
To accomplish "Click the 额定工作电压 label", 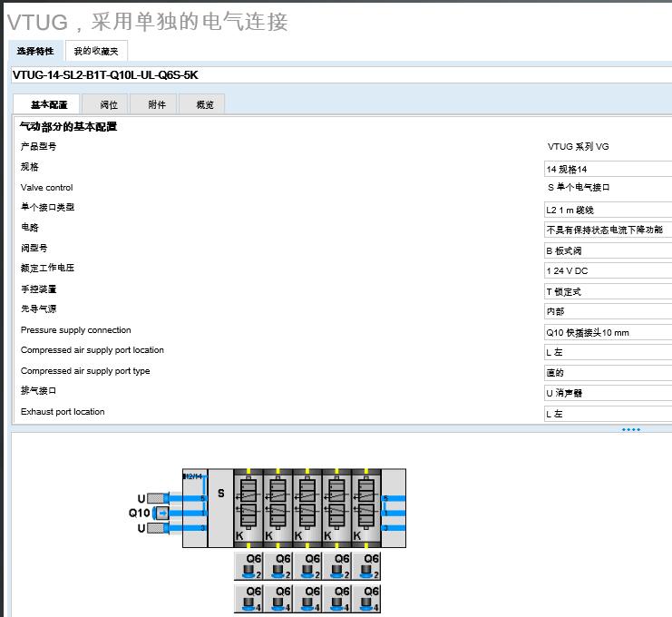I will point(47,268).
